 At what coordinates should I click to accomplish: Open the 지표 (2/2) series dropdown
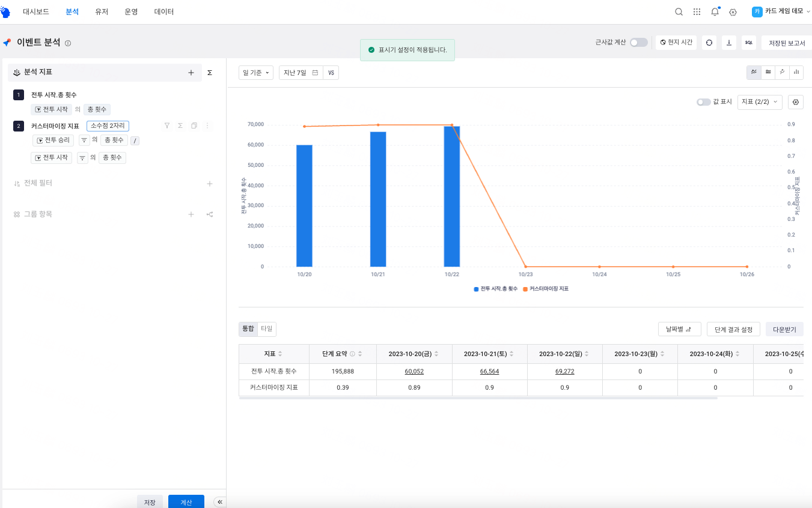[760, 101]
